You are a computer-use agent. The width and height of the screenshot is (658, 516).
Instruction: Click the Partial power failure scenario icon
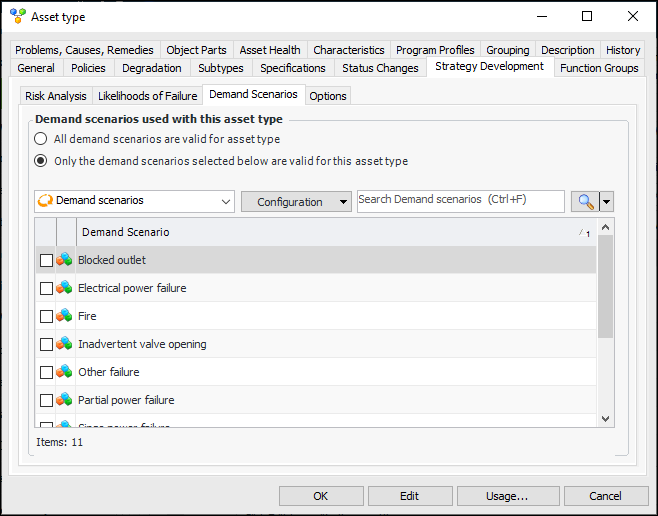coord(64,400)
